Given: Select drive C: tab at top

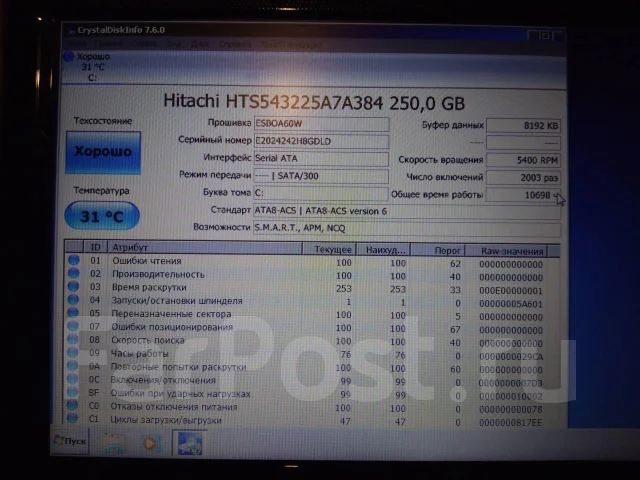Looking at the screenshot, I should 92,67.
